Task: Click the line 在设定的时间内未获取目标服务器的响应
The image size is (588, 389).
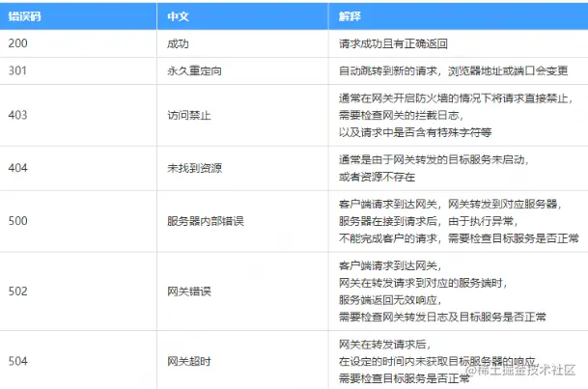Action: (x=438, y=361)
